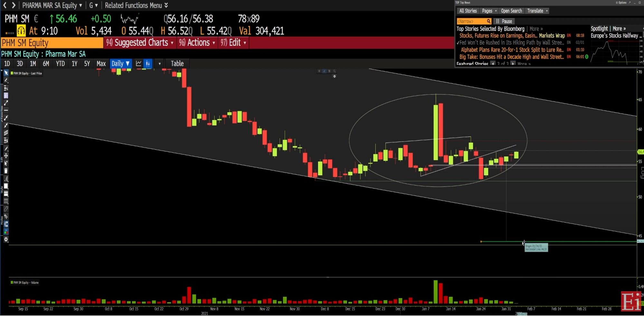Open the Suggested Charts dropdown
Viewport: 644px width, 316px height.
(140, 43)
